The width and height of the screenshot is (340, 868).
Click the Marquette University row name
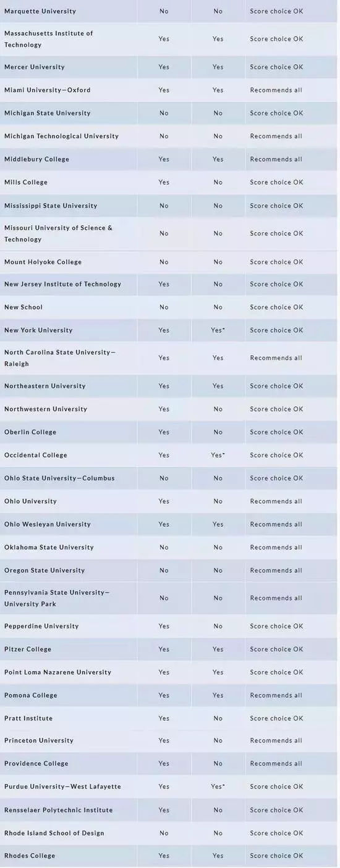40,11
